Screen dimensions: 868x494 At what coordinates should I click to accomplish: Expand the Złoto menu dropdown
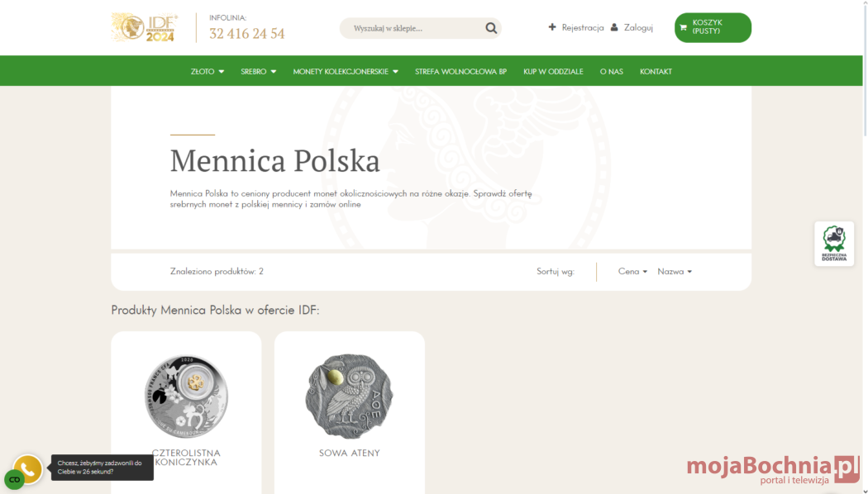click(x=207, y=71)
